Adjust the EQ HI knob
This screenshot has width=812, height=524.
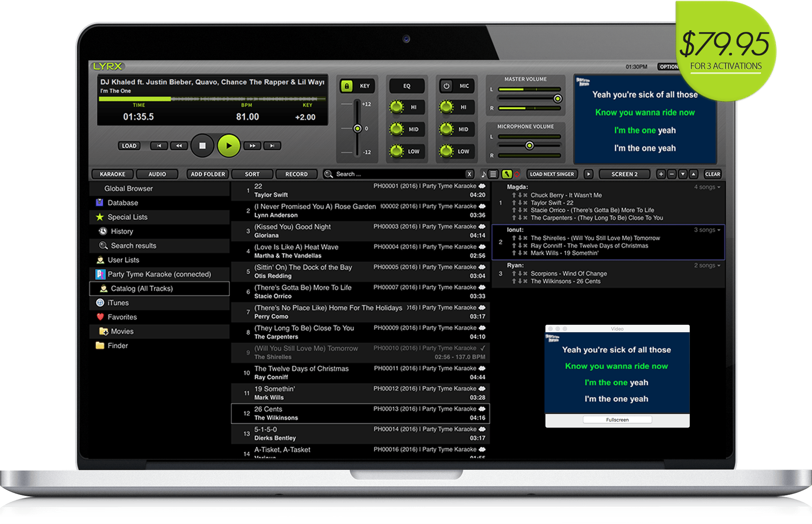tap(397, 107)
